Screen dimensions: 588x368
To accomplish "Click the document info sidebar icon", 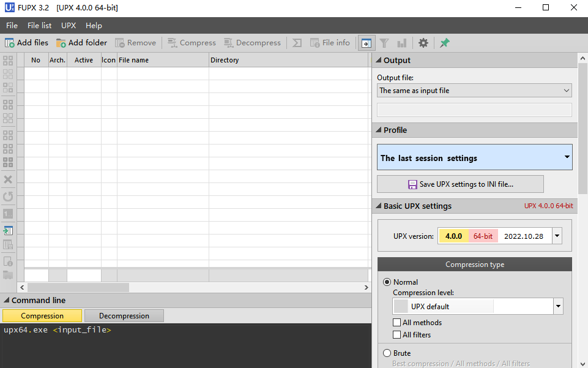I will 8,261.
